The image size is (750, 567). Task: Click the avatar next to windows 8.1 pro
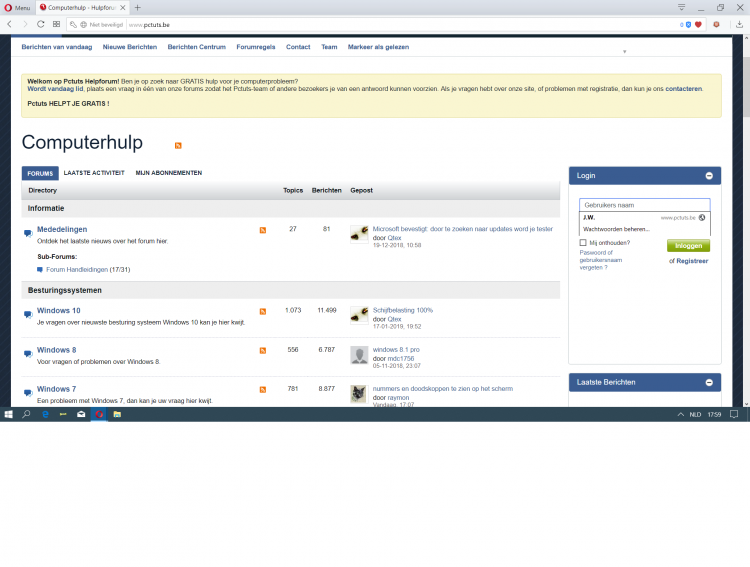pyautogui.click(x=359, y=355)
